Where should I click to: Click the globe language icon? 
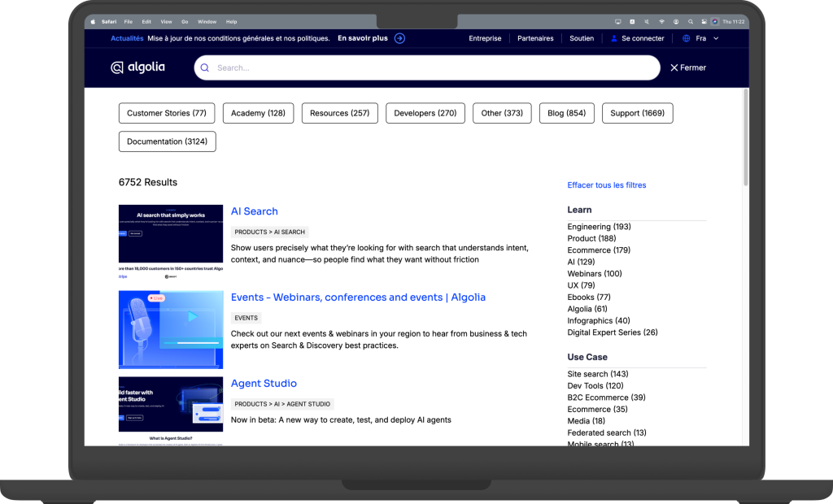[686, 38]
